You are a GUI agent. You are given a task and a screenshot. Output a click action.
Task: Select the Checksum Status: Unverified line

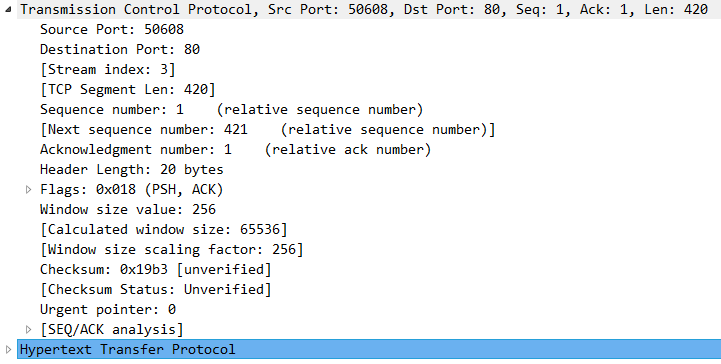[156, 289]
